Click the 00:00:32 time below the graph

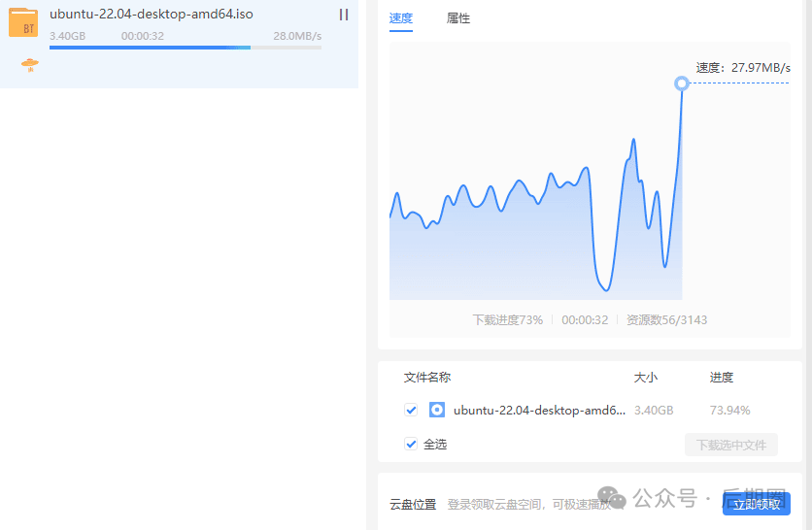[x=585, y=320]
